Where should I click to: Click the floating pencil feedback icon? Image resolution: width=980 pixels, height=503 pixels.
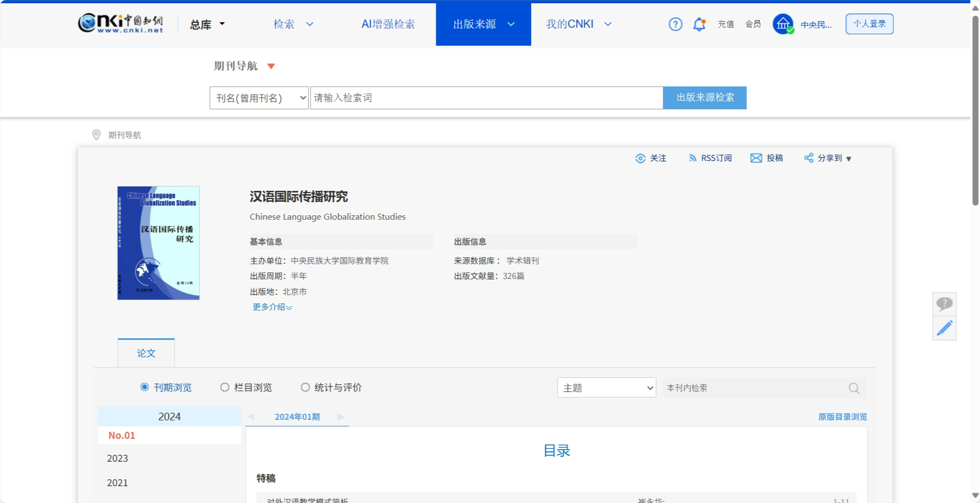point(944,328)
